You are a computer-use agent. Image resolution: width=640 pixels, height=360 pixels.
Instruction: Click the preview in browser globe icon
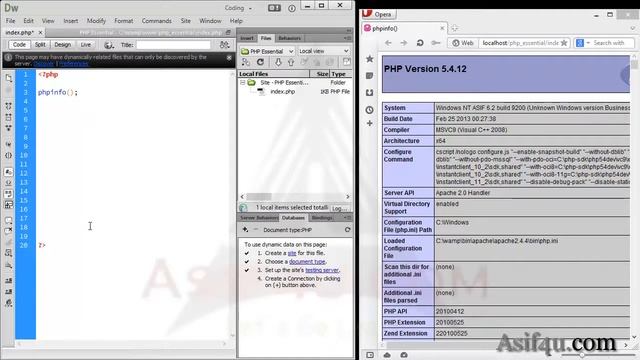click(x=109, y=45)
